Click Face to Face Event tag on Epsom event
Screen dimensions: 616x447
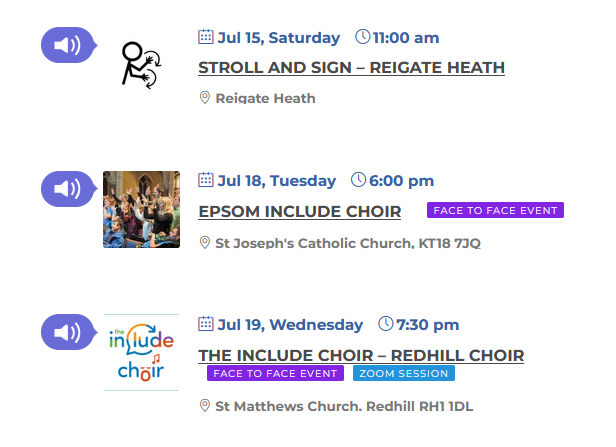pyautogui.click(x=495, y=210)
